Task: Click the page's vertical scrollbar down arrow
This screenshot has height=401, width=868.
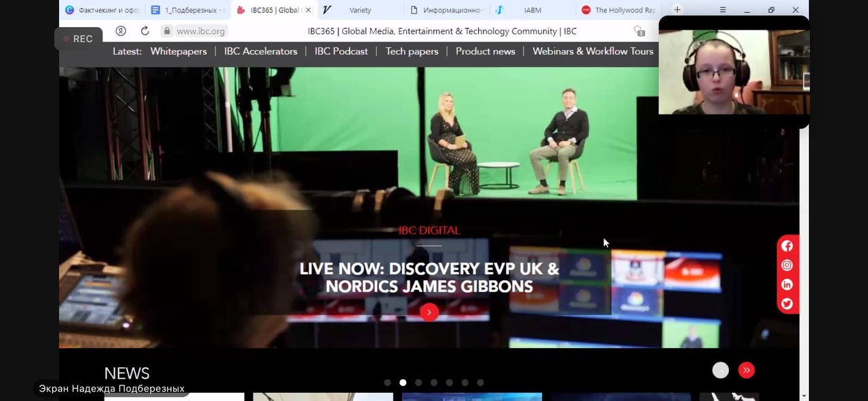Action: point(804,395)
